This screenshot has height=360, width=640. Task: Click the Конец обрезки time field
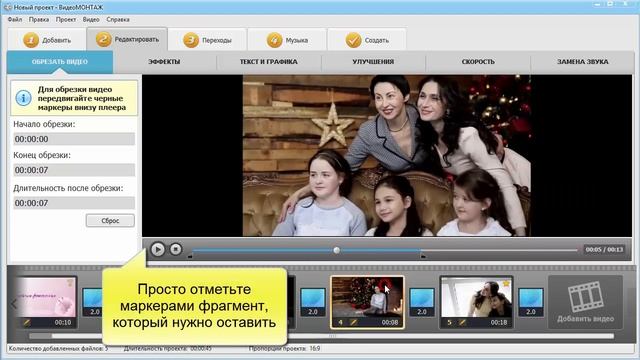click(74, 170)
